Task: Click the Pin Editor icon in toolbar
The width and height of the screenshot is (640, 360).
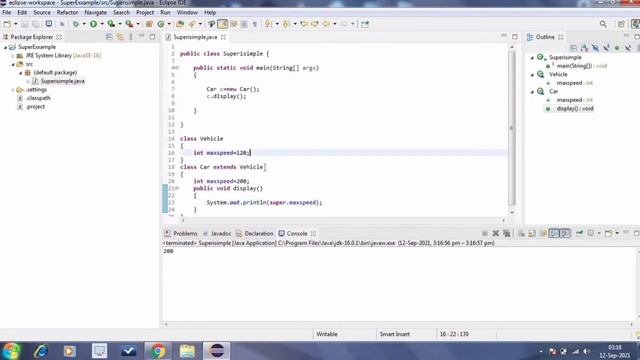Action: 365,24
